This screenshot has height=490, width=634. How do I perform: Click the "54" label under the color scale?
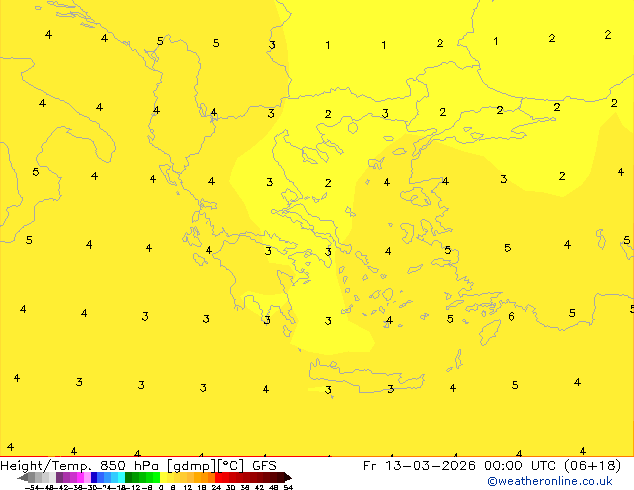[288, 487]
